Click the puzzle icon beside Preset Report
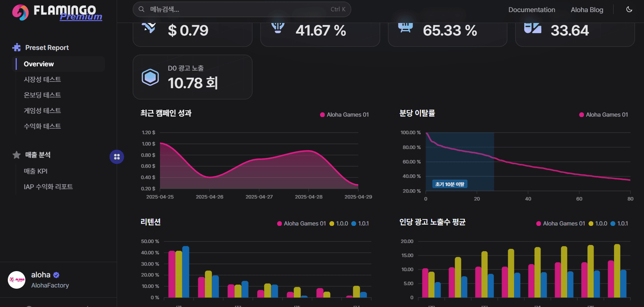The width and height of the screenshot is (644, 307). click(x=16, y=48)
